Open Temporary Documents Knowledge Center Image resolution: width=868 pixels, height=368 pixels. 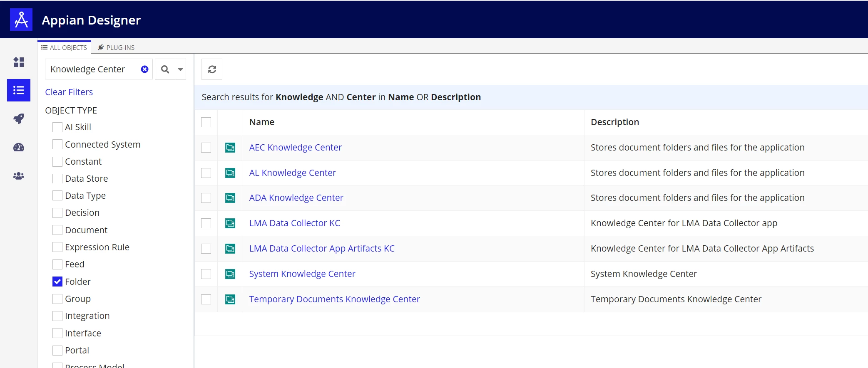click(335, 299)
